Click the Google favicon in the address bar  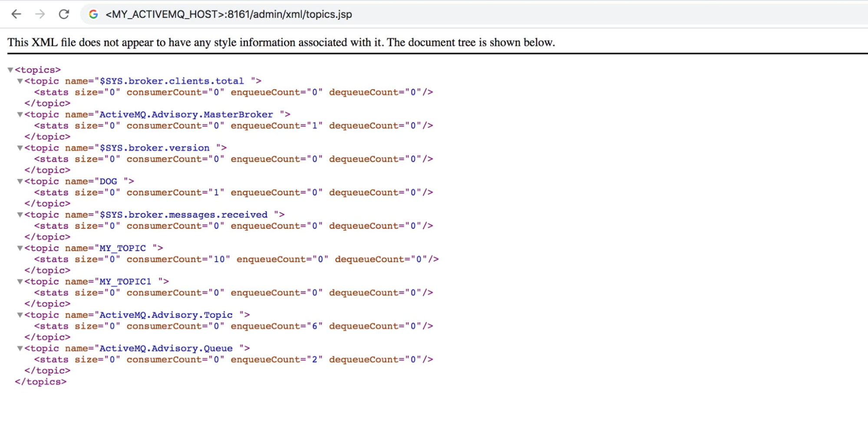(x=92, y=14)
